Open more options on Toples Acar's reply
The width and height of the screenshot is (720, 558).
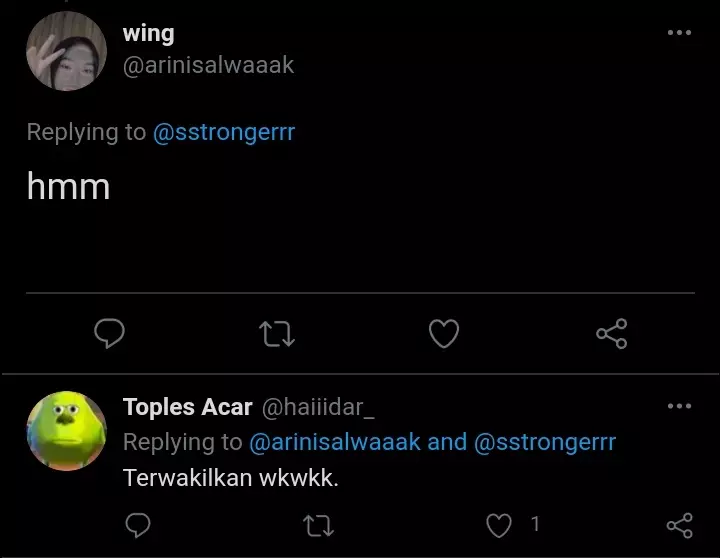(679, 406)
